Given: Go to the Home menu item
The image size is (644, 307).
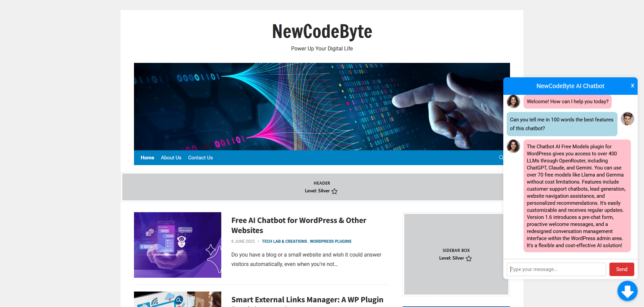Looking at the screenshot, I should click(x=147, y=158).
